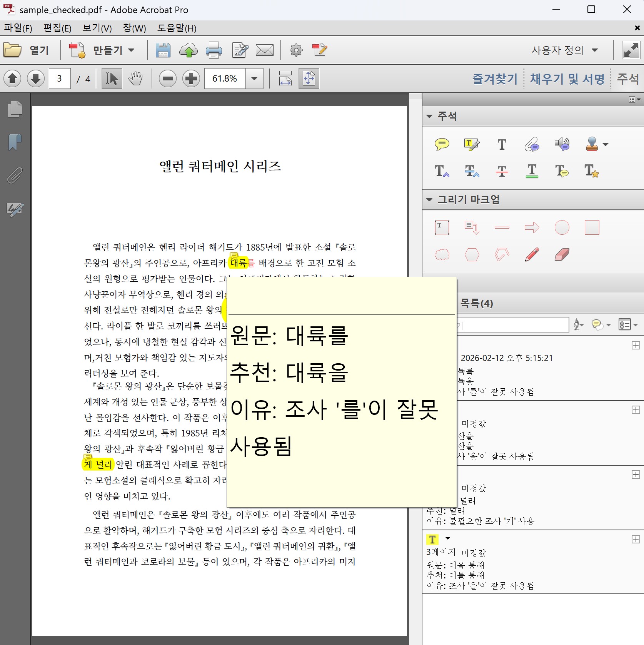Print the document with printer icon
Screen dimensions: 644x645
pyautogui.click(x=214, y=50)
